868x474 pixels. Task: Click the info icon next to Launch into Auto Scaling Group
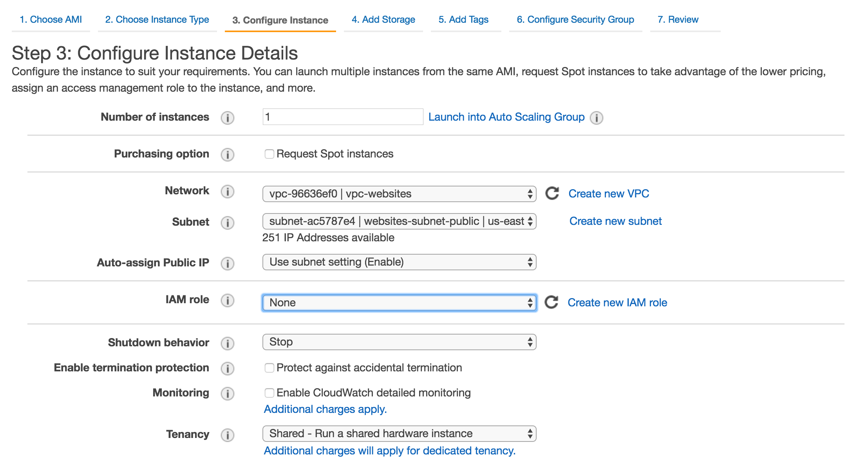tap(597, 118)
